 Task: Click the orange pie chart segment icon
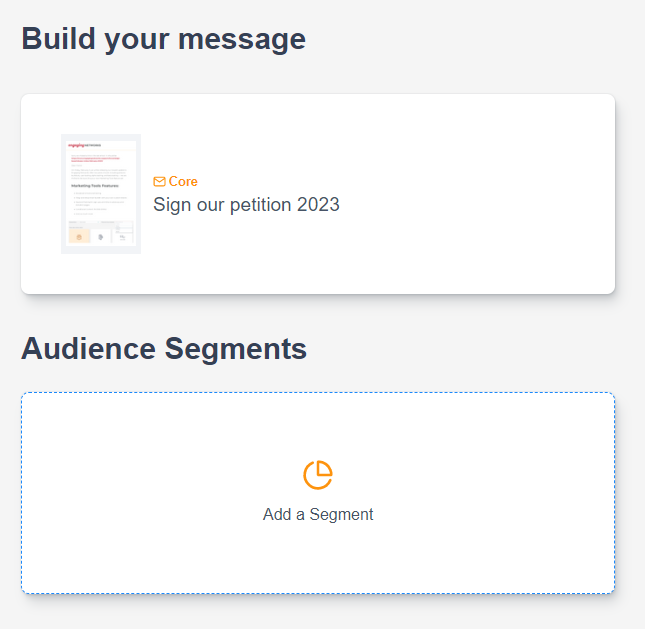(318, 475)
